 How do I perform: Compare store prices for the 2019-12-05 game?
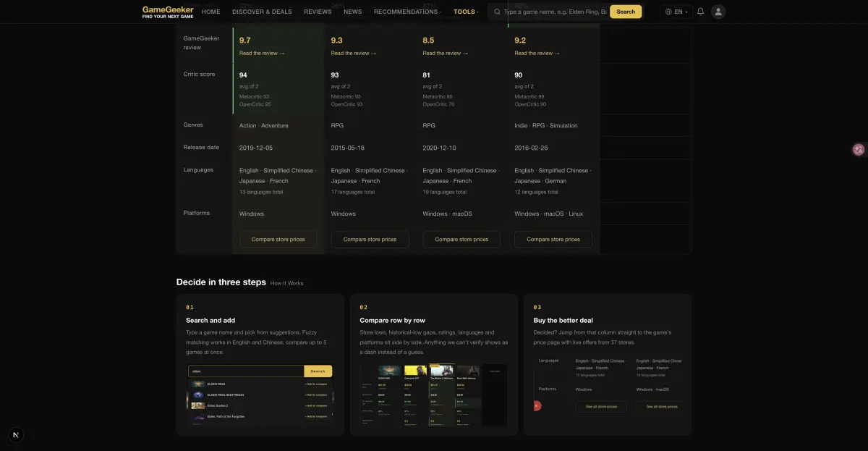tap(278, 239)
